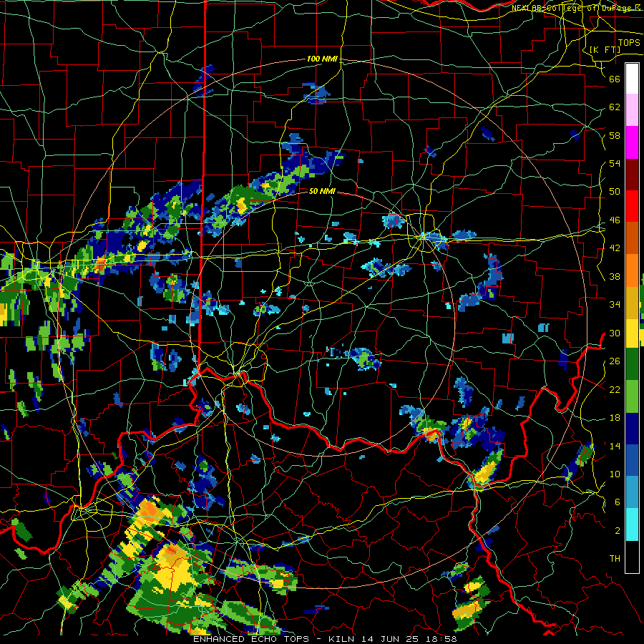Screen dimensions: 644x644
Task: Click the light green legend color band
Action: (x=632, y=396)
